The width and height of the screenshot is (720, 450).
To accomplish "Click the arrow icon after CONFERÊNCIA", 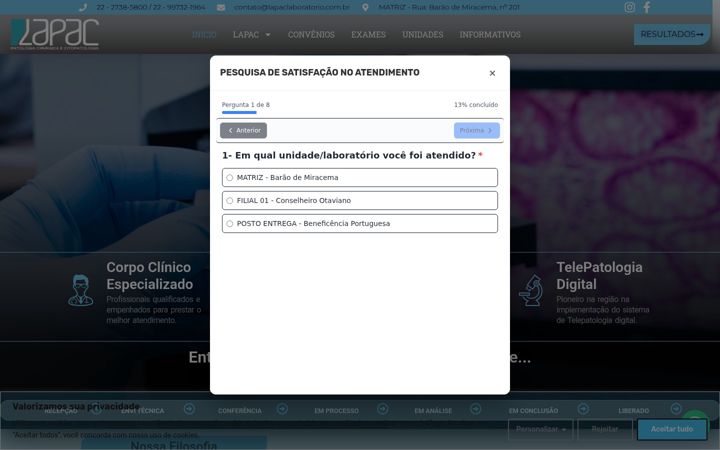I will pos(282,408).
